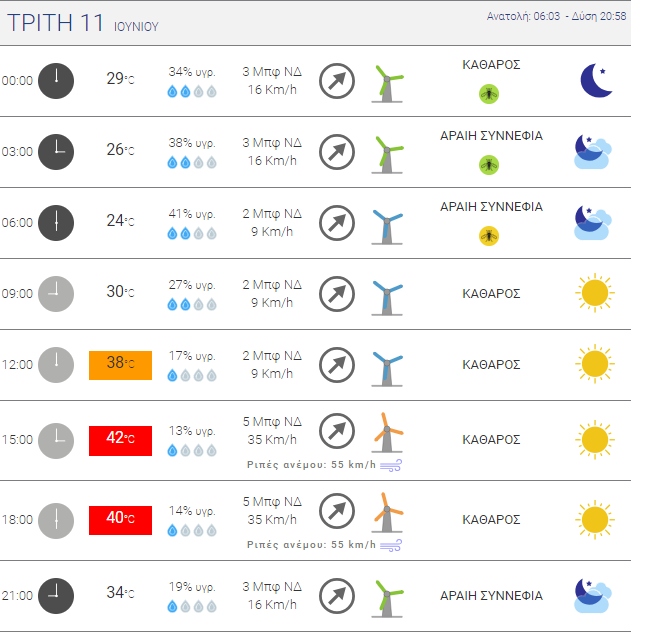Click the blue windmill icon at 12:00
This screenshot has width=645, height=636.
[x=386, y=365]
